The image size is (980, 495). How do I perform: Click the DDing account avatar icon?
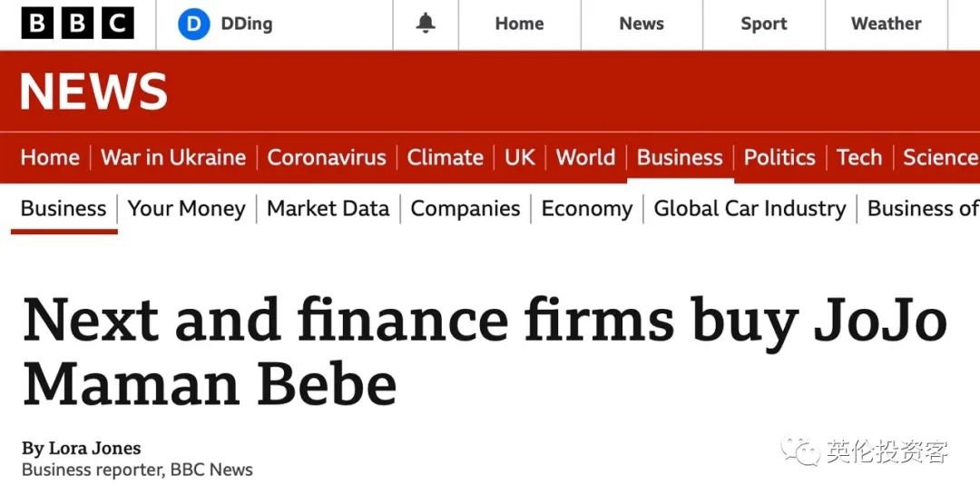(193, 25)
